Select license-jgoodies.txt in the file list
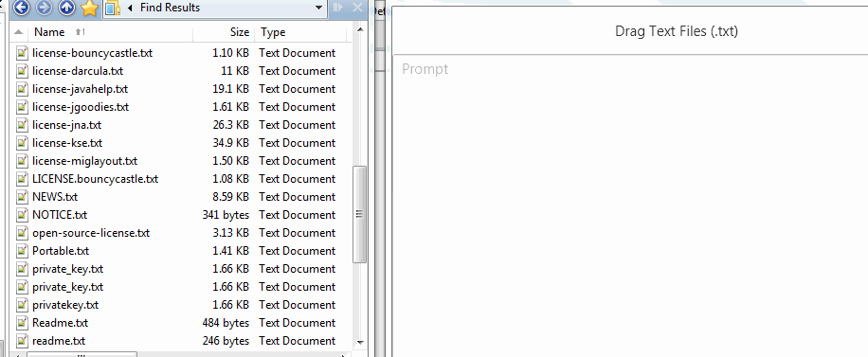 81,107
